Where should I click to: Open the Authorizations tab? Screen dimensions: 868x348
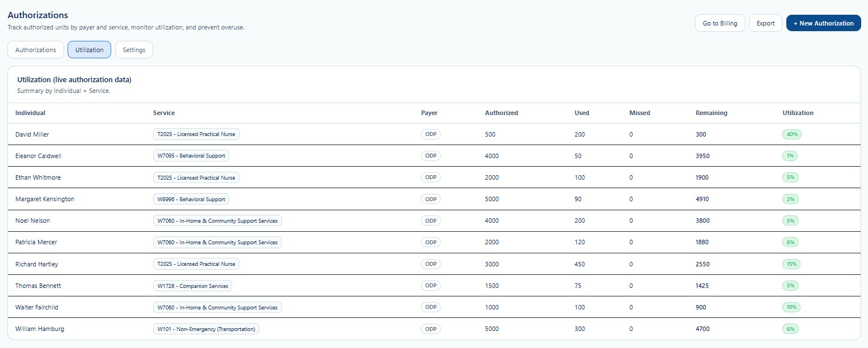coord(36,50)
